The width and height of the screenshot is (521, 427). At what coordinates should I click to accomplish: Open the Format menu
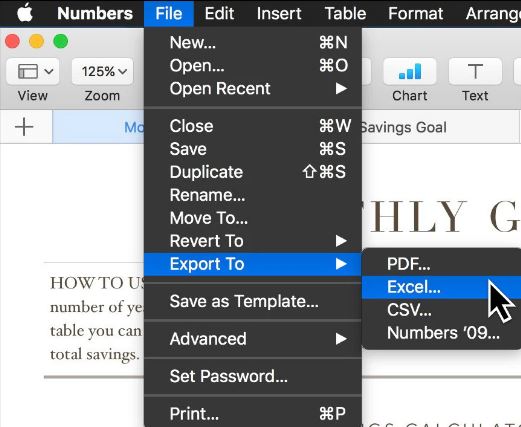416,14
